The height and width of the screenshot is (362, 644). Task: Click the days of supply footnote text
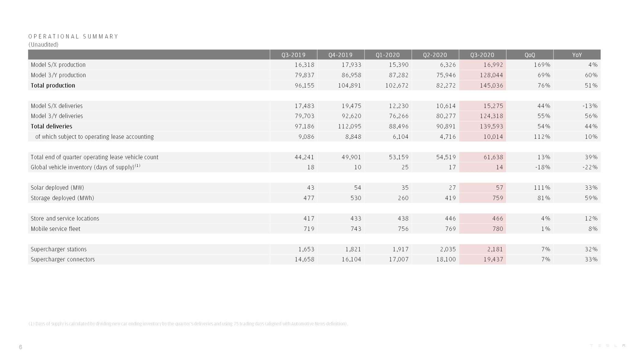188,324
